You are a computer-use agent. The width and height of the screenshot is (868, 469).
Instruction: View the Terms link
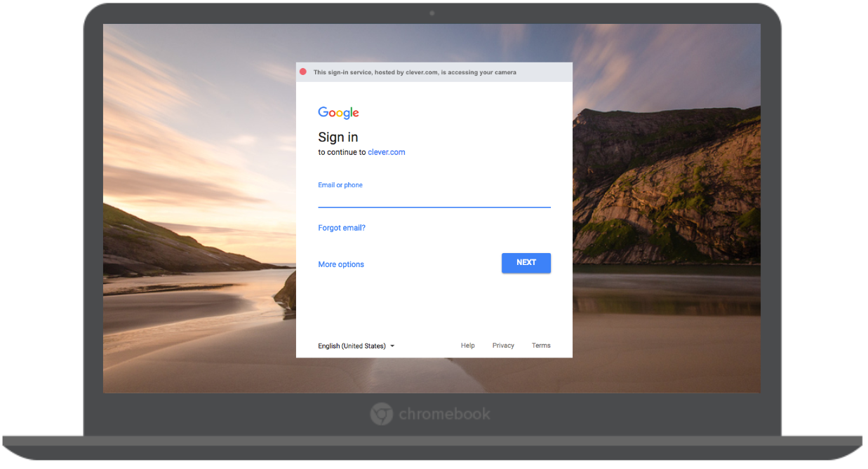(541, 345)
